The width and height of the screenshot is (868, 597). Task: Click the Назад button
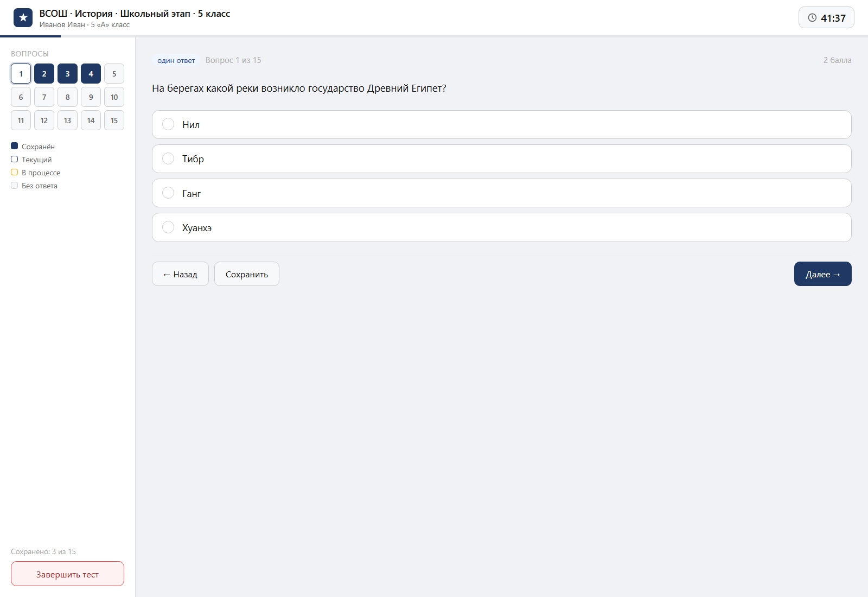point(180,274)
